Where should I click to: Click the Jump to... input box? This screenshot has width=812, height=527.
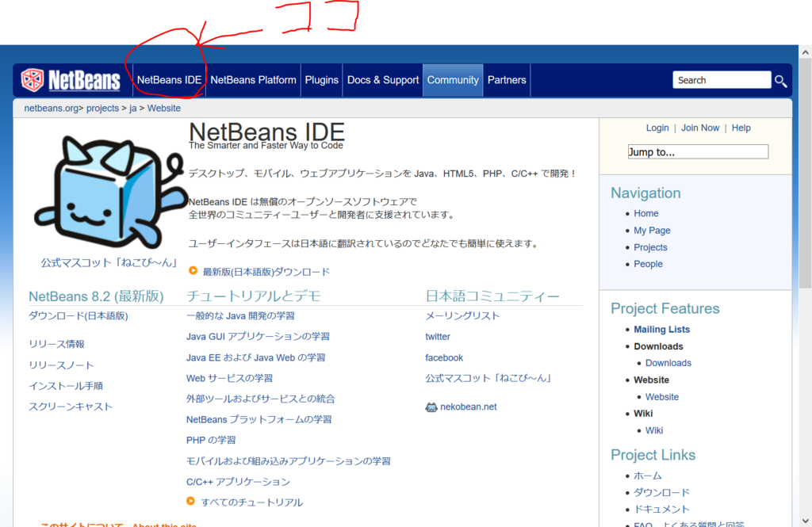(x=698, y=151)
